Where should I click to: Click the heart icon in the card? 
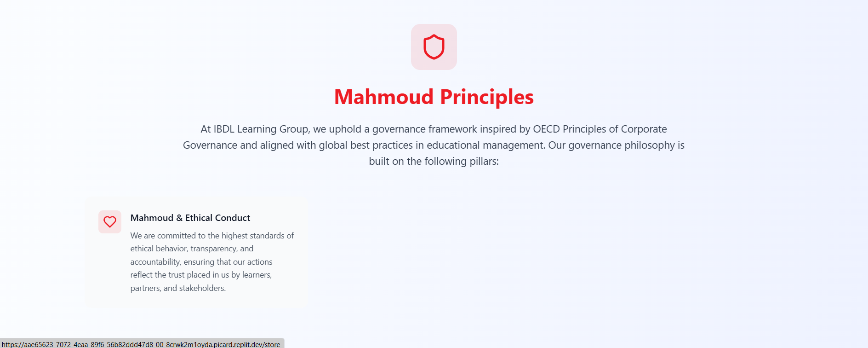coord(110,222)
